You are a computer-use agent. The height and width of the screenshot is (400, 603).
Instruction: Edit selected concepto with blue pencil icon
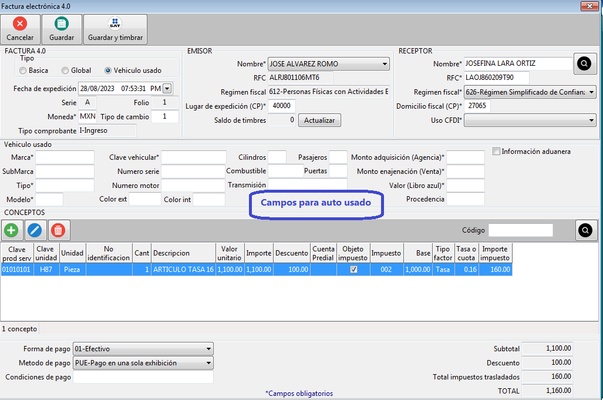pyautogui.click(x=35, y=230)
